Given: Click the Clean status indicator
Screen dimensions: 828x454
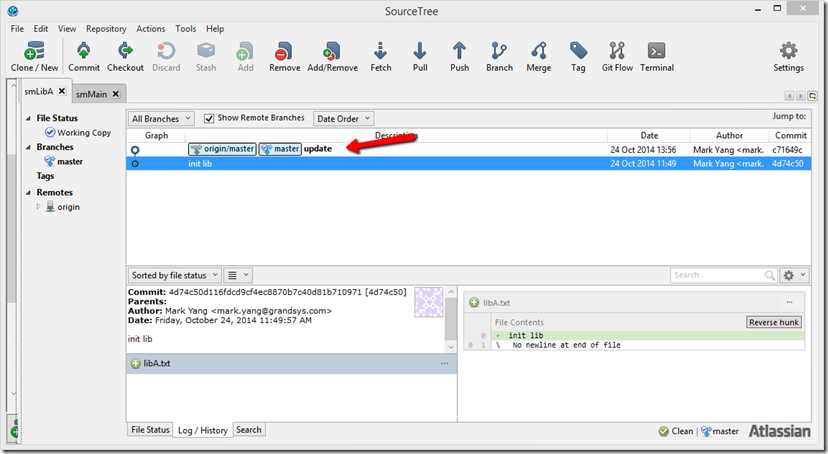Looking at the screenshot, I should (x=676, y=431).
